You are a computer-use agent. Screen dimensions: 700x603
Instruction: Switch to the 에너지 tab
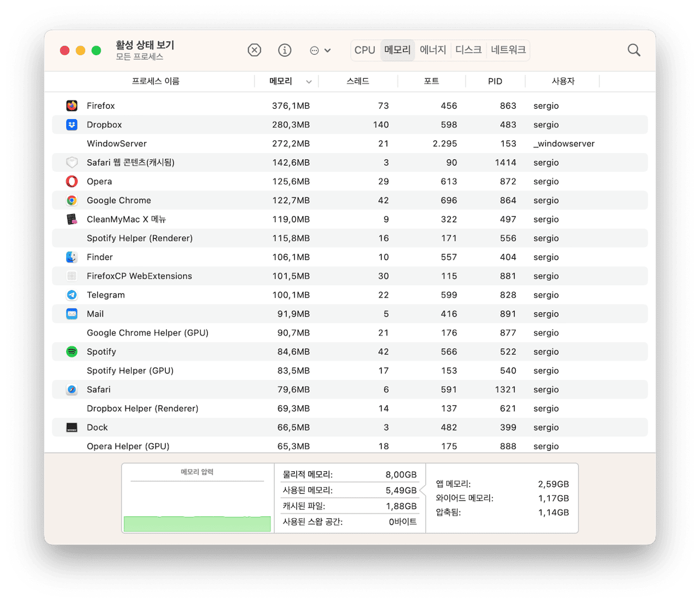433,50
